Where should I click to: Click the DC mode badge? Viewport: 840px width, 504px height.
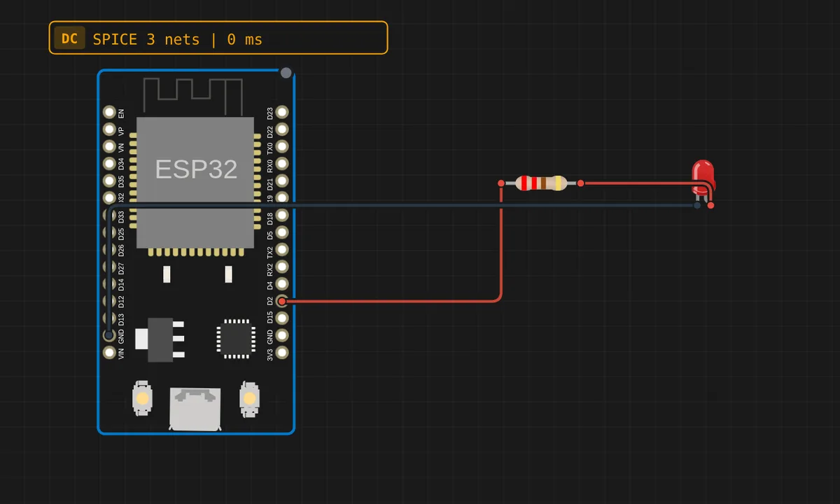tap(69, 38)
